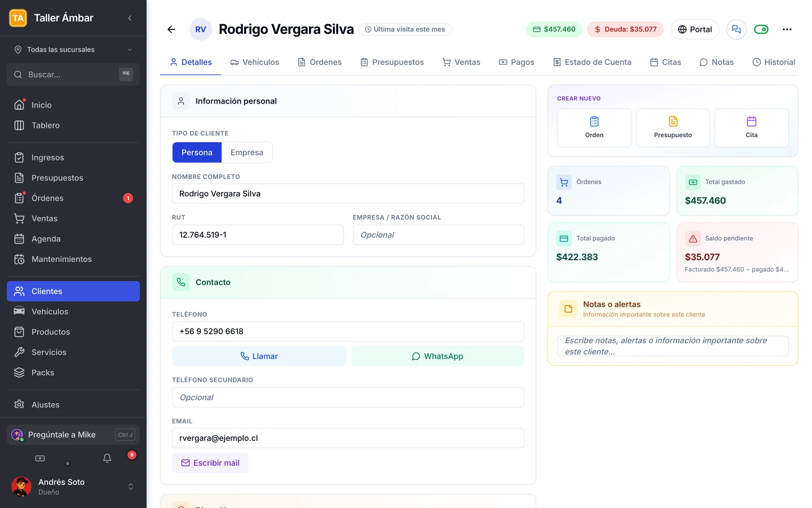Create a new Cita
This screenshot has width=812, height=508.
[x=752, y=128]
